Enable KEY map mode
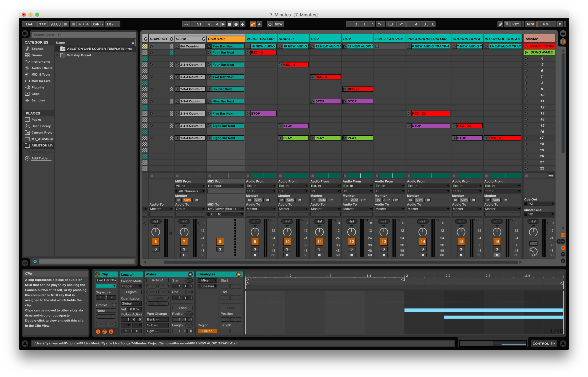This screenshot has height=377, width=588. (x=515, y=24)
